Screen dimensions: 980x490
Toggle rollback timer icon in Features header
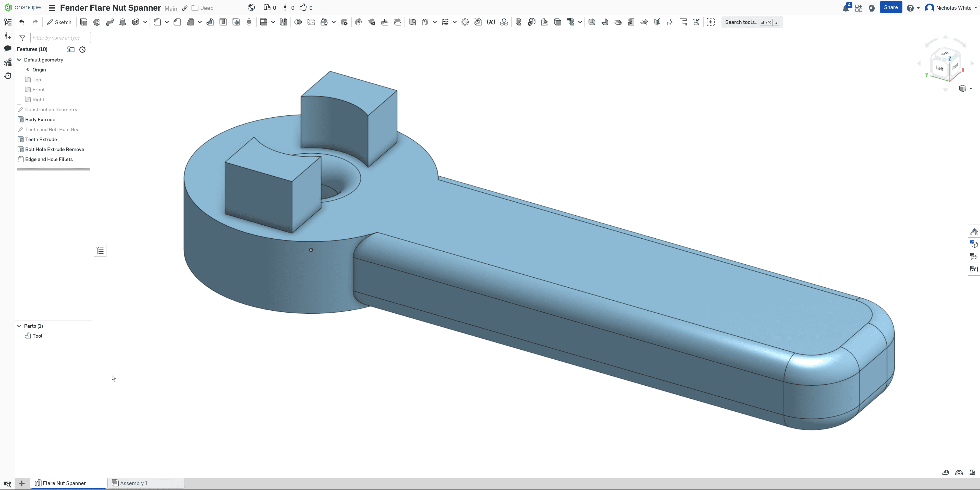[x=82, y=49]
